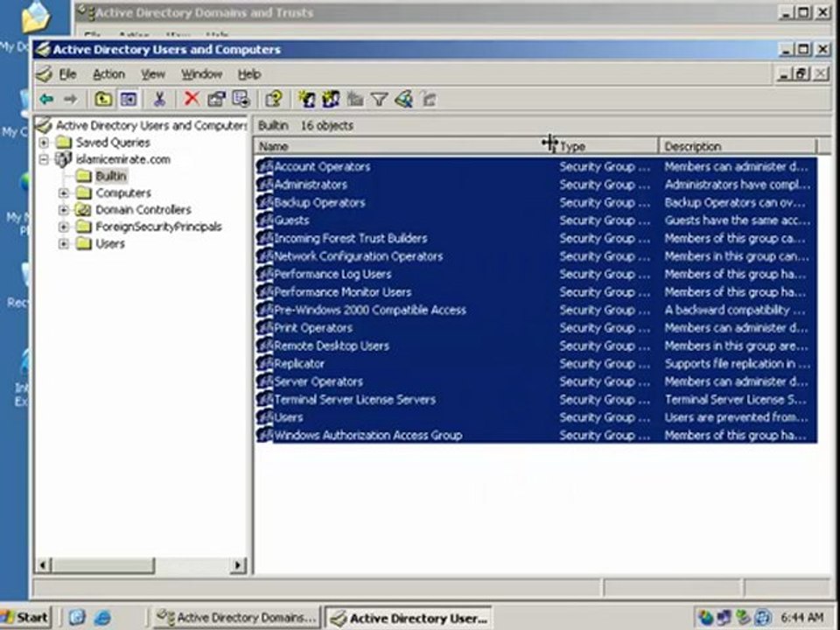The image size is (840, 630).
Task: Click the Export List toolbar icon
Action: (241, 99)
